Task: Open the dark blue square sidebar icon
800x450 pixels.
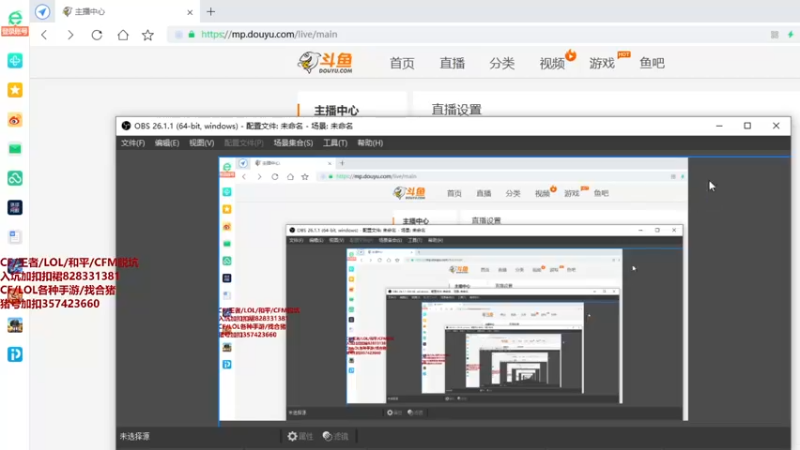Action: tap(15, 208)
